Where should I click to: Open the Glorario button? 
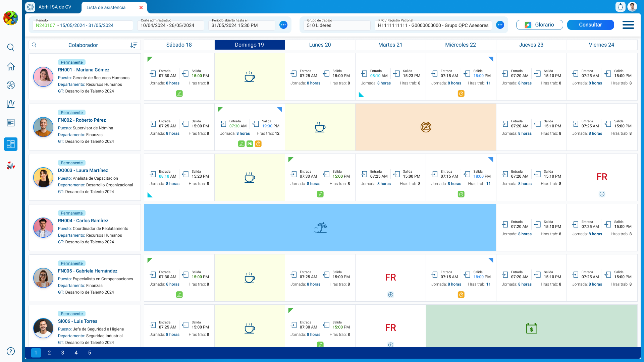click(539, 25)
